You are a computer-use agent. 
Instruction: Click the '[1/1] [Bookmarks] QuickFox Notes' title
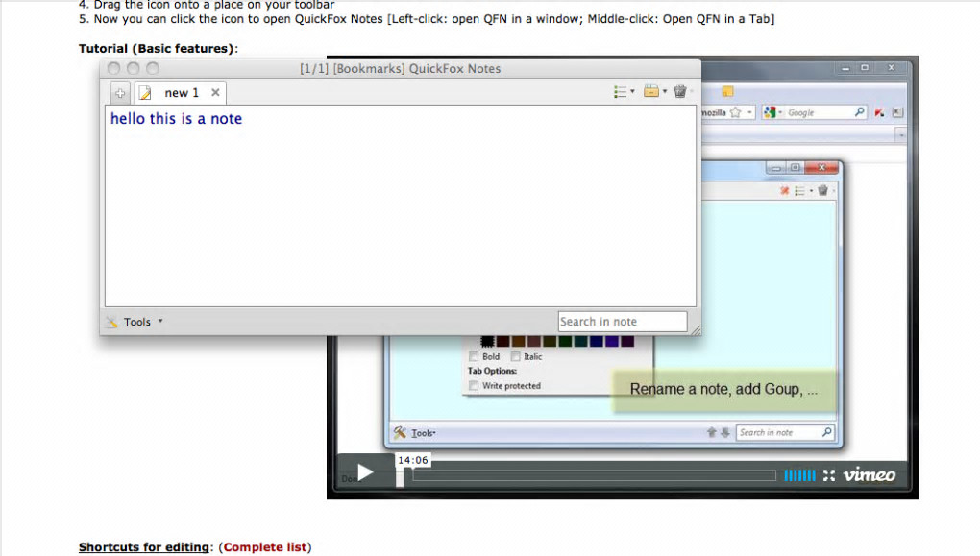400,69
